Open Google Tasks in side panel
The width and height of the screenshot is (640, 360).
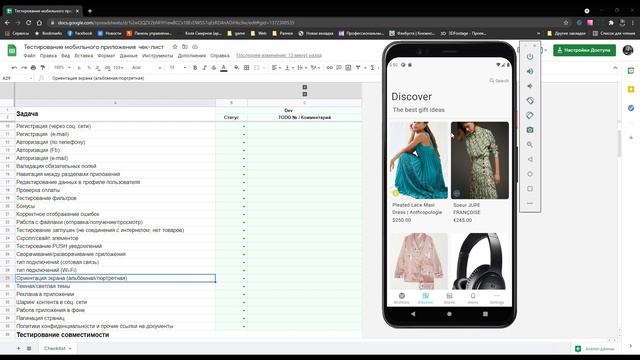point(631,108)
